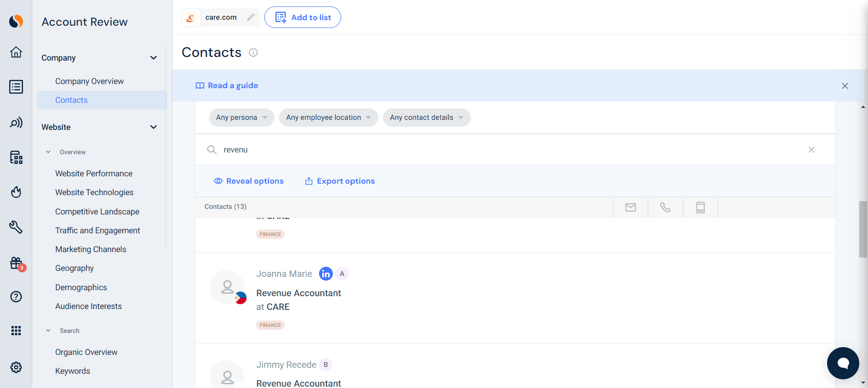Open Geography page
The height and width of the screenshot is (388, 868).
point(74,268)
